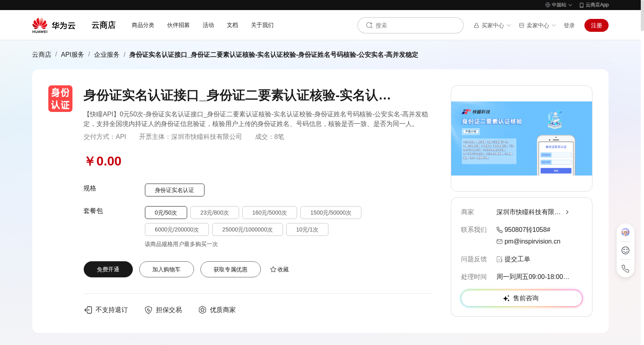
Task: Click the 优质商家 badge icon
Action: pos(202,310)
